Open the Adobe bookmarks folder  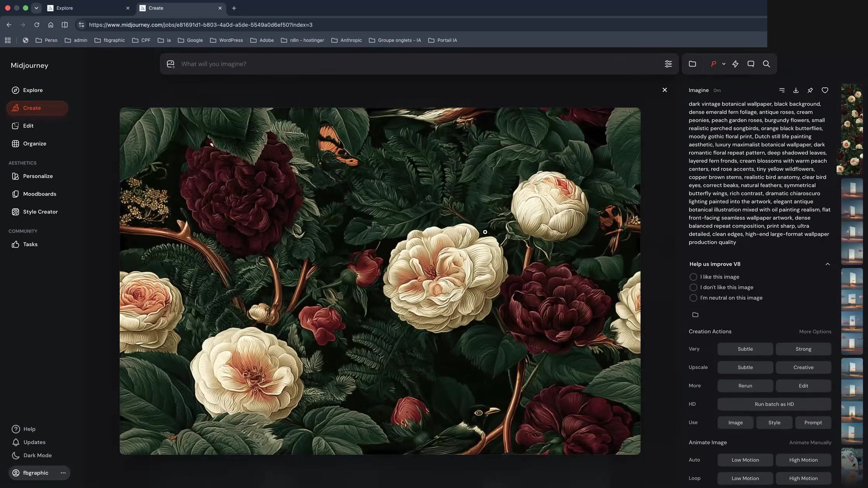(262, 40)
